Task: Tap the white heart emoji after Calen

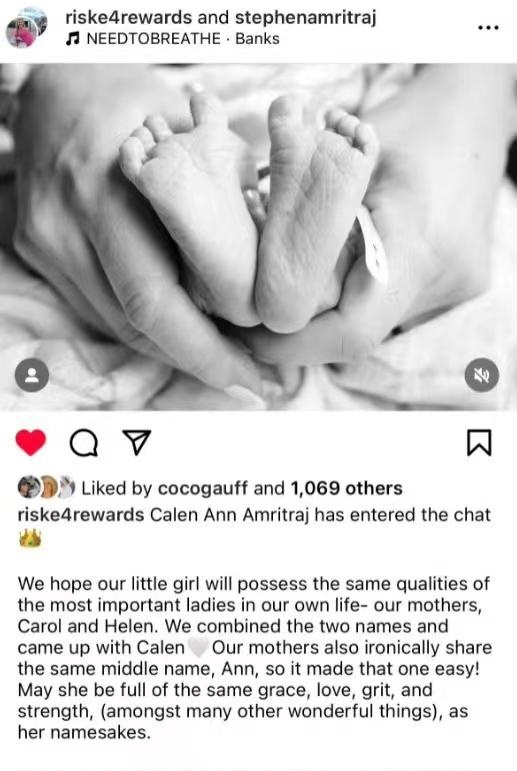Action: 198,647
